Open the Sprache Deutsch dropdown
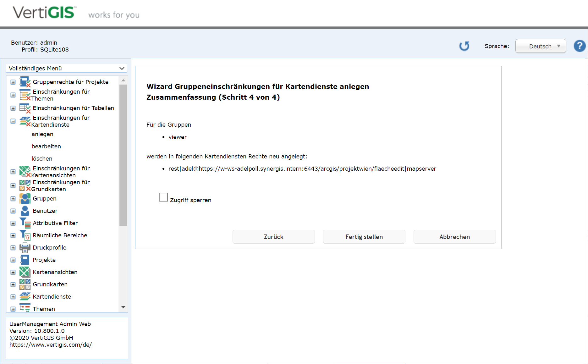 [x=541, y=46]
